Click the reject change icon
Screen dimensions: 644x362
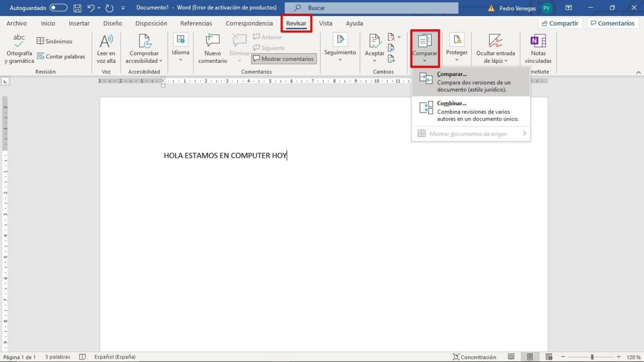point(391,37)
